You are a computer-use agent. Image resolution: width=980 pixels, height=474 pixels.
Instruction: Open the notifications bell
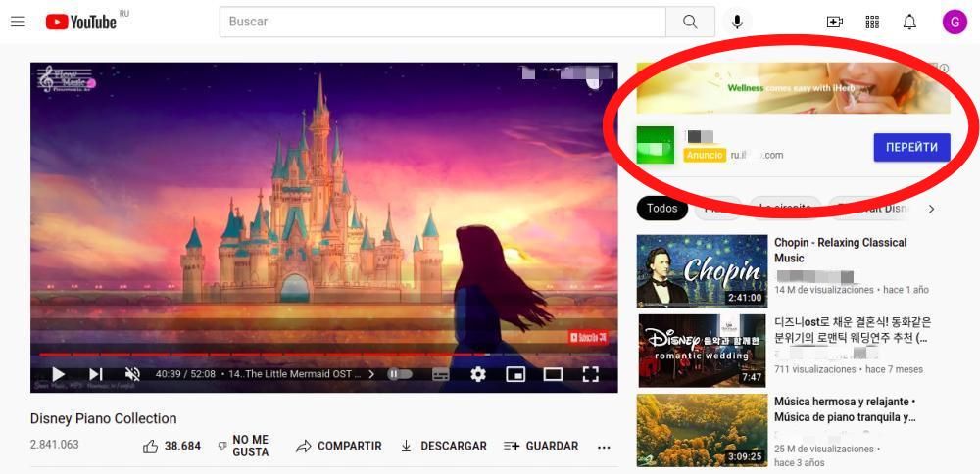tap(909, 22)
